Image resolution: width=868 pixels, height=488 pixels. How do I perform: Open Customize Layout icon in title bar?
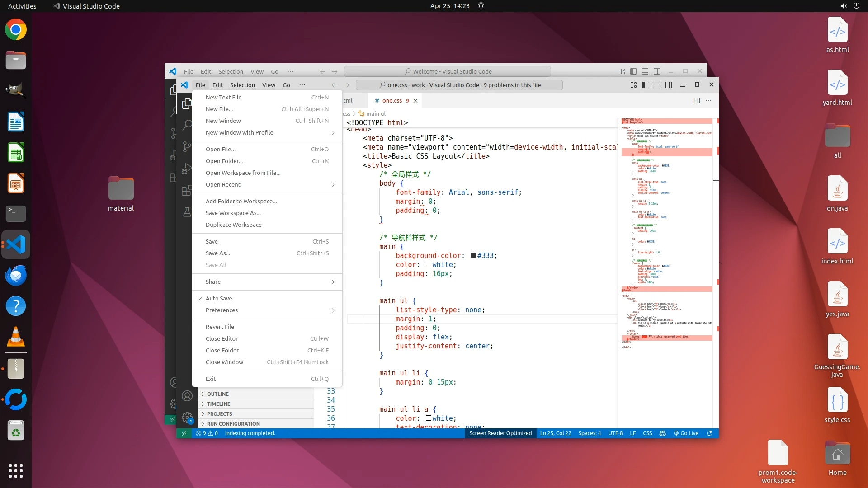pyautogui.click(x=633, y=85)
